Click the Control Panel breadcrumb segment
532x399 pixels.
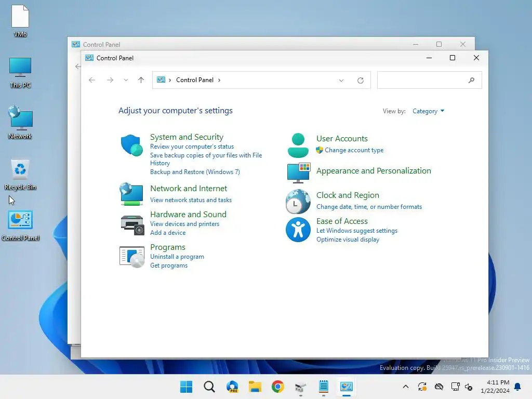[x=195, y=80]
